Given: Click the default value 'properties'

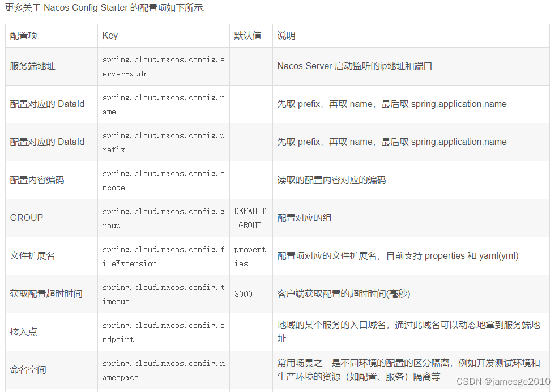Looking at the screenshot, I should tap(250, 257).
